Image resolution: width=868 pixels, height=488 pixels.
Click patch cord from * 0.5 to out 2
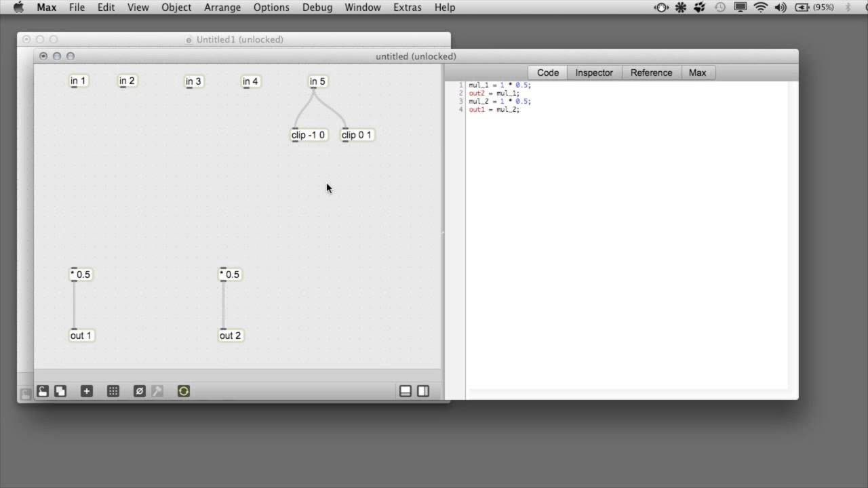[x=224, y=305]
